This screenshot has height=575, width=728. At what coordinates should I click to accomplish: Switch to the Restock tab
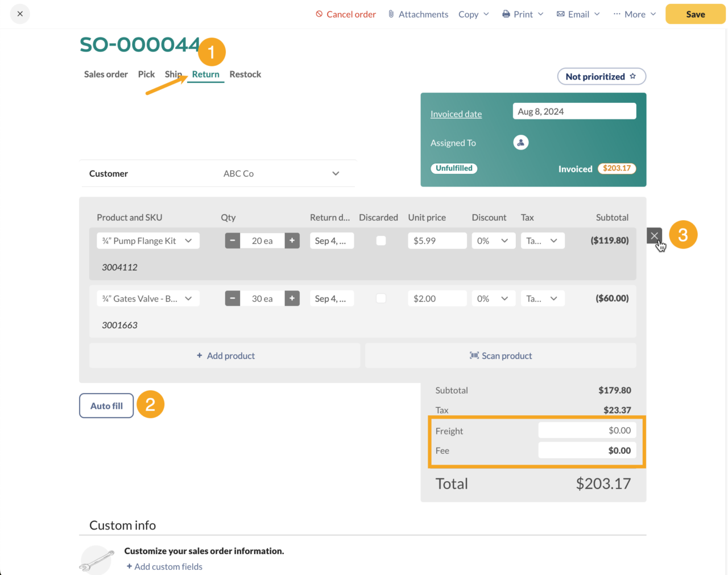click(x=245, y=74)
